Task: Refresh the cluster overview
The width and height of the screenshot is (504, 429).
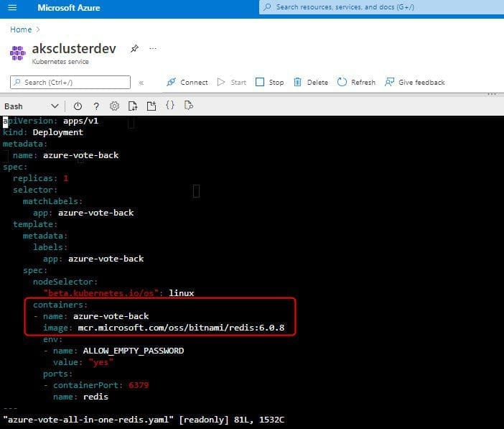Action: pyautogui.click(x=356, y=82)
